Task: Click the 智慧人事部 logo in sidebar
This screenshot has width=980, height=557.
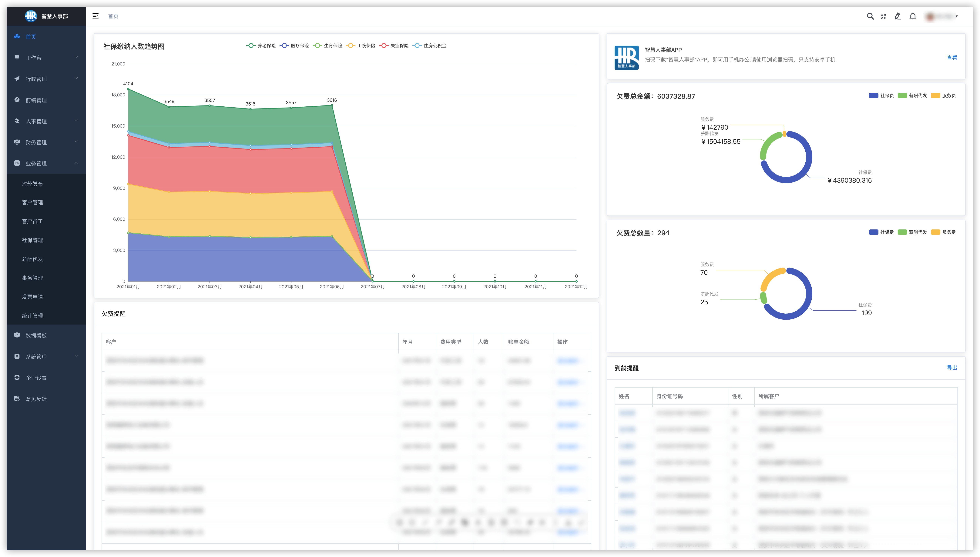Action: pos(31,16)
